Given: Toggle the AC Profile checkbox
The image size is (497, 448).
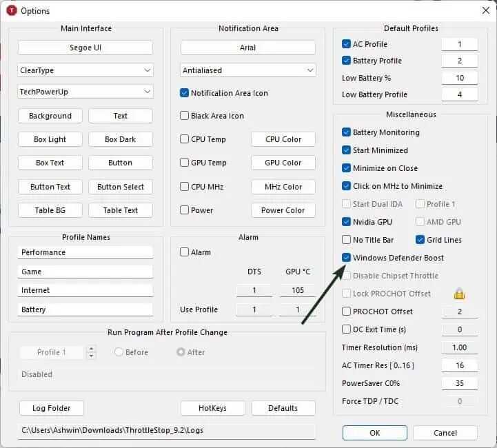Looking at the screenshot, I should pos(346,43).
